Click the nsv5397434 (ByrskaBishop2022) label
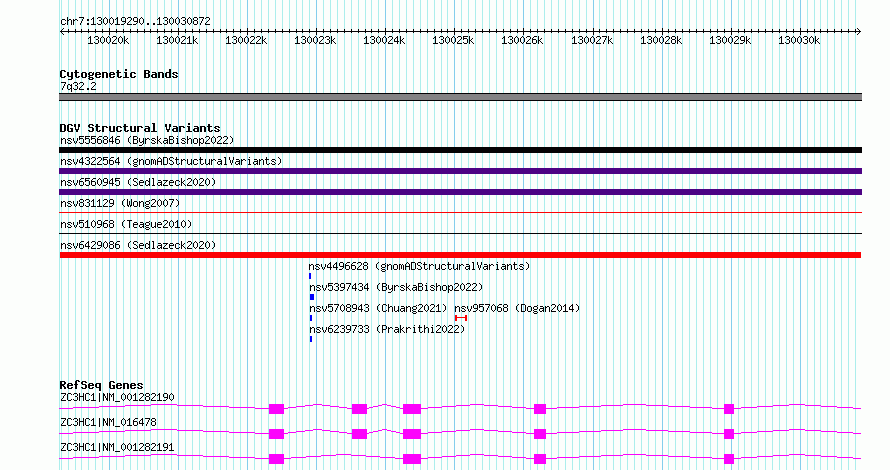Screen dimensions: 890x470 396,287
